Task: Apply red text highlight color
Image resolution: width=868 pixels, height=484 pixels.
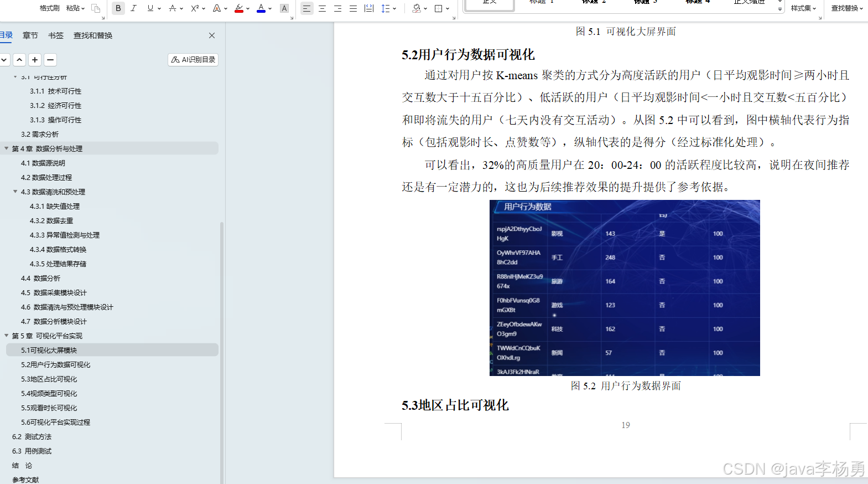Action: click(x=239, y=8)
